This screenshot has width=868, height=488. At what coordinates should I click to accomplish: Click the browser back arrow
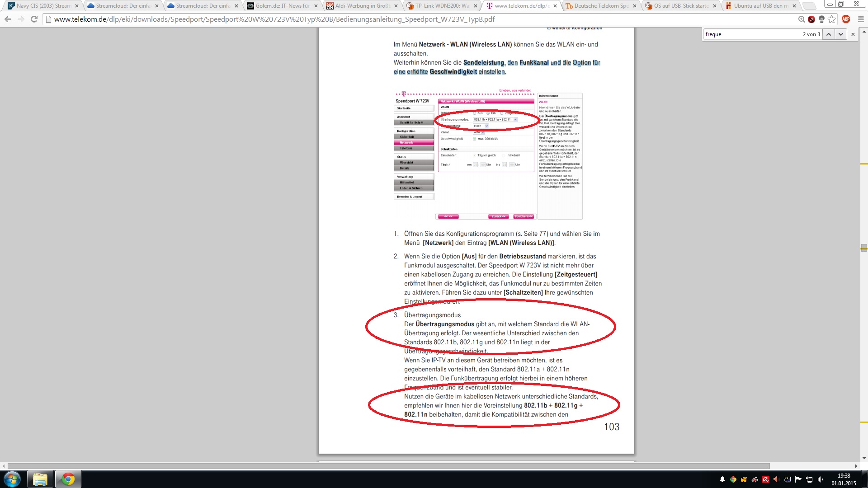[x=8, y=19]
